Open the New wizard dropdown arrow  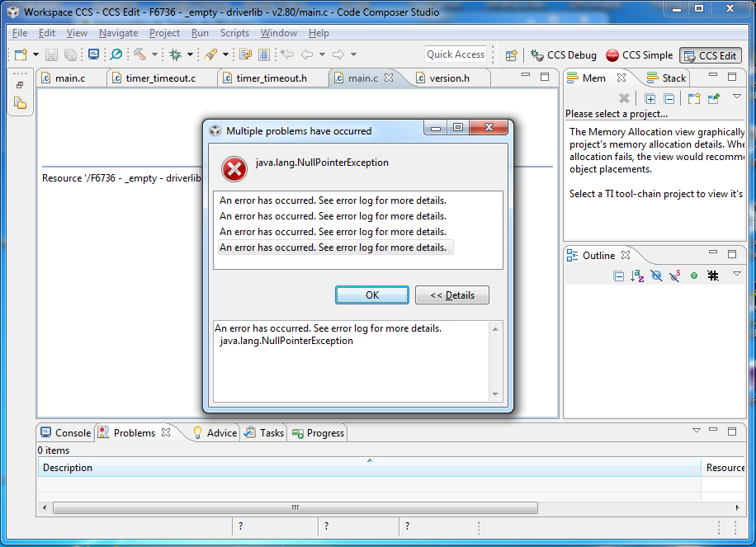pos(35,54)
